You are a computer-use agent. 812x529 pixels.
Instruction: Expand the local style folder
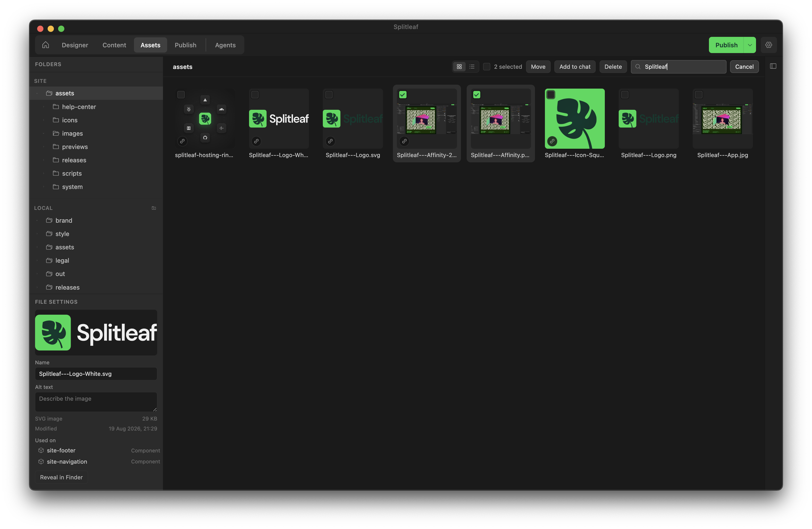click(x=37, y=234)
